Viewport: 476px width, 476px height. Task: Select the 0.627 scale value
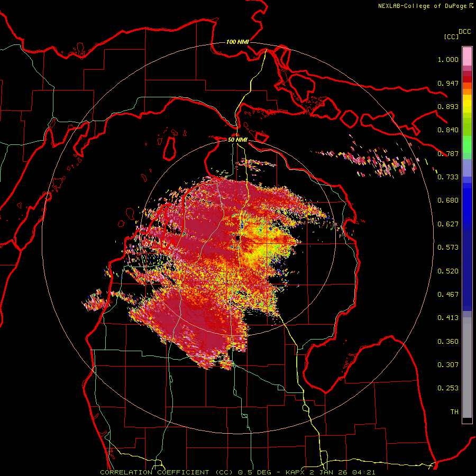click(448, 224)
